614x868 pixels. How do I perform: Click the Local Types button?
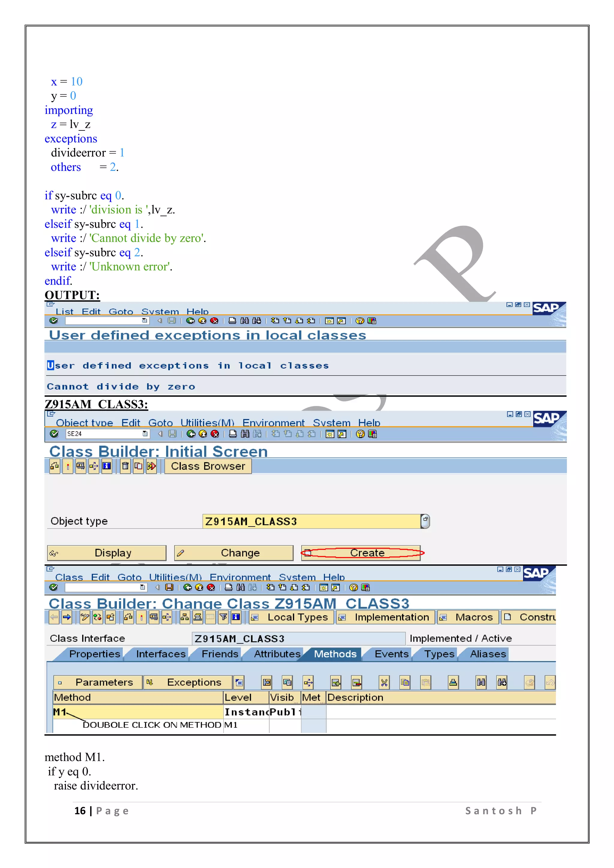click(x=291, y=617)
